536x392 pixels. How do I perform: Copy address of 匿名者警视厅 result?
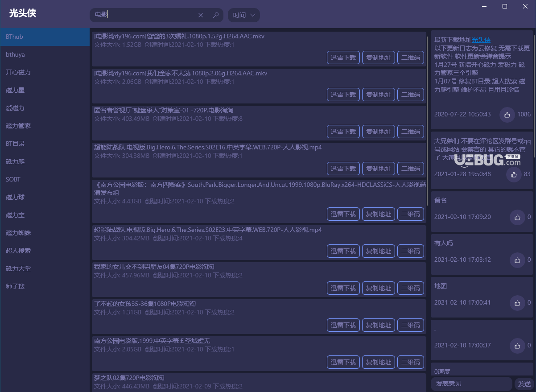[379, 132]
